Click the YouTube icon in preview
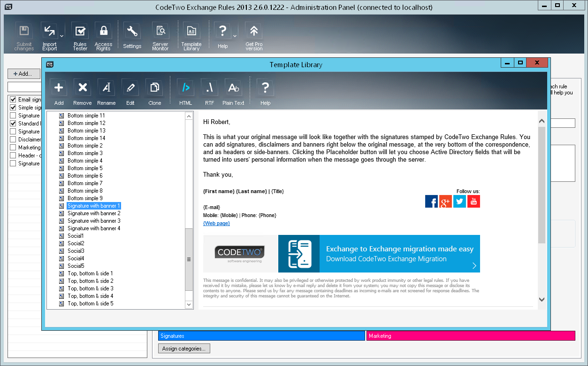The image size is (588, 366). (x=473, y=202)
